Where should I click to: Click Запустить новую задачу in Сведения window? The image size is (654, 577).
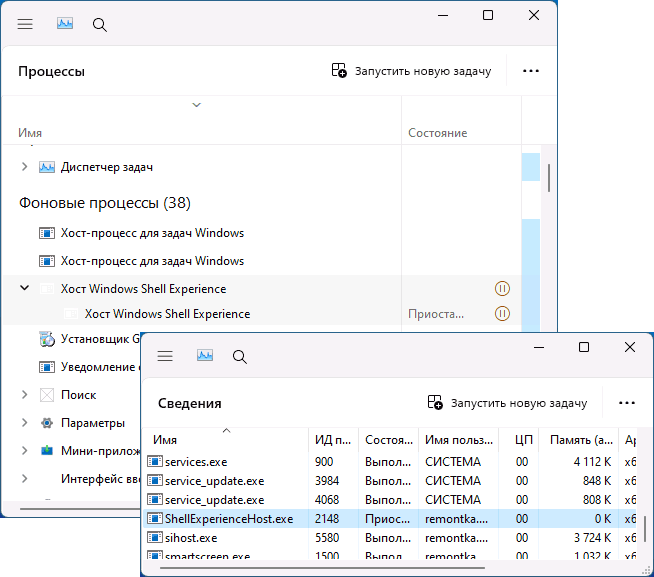click(507, 403)
